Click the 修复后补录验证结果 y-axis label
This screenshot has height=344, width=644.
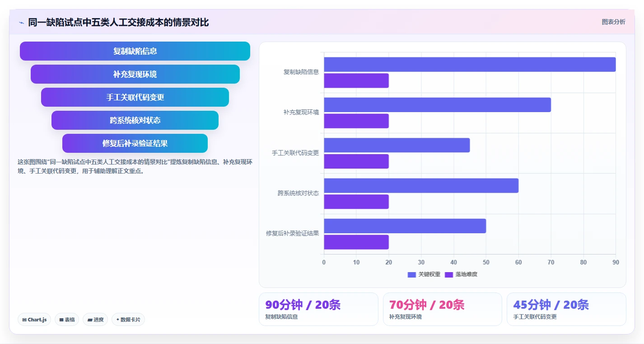[x=292, y=234]
